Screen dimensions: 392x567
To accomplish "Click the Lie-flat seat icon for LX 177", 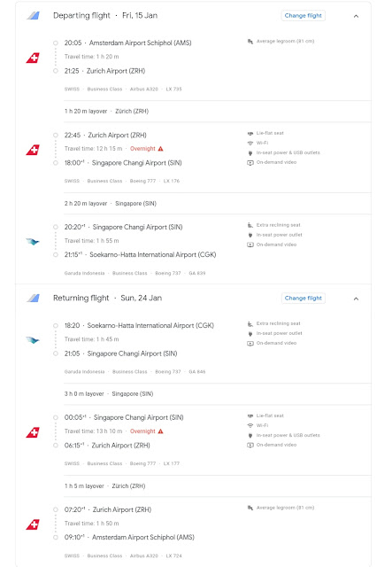I will tap(250, 416).
